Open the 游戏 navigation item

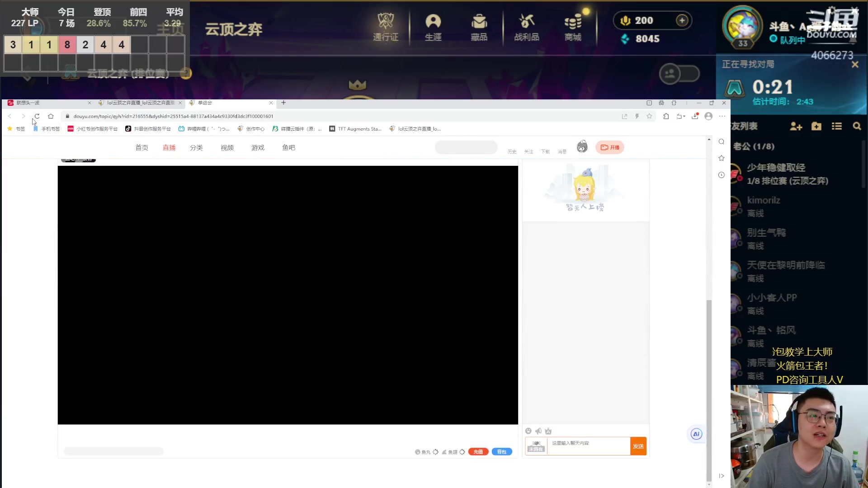tap(258, 148)
